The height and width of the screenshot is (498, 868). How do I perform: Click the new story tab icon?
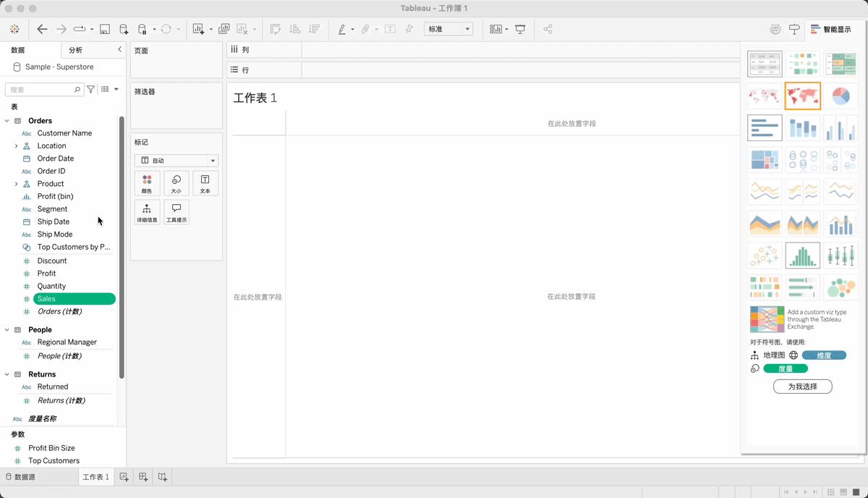[x=162, y=477]
